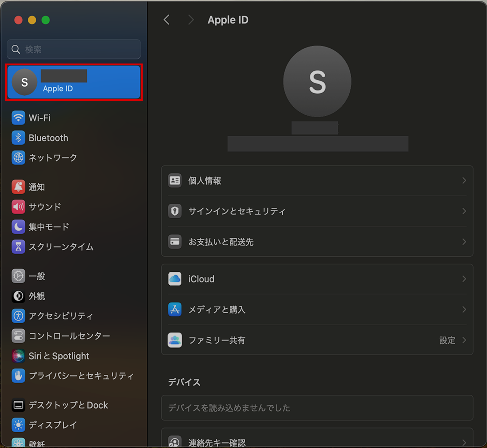Open 通知 bell icon

tap(18, 187)
